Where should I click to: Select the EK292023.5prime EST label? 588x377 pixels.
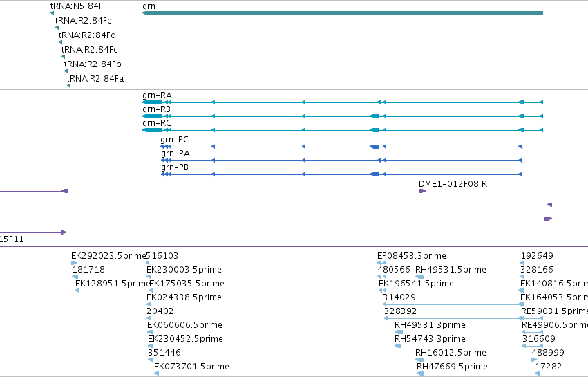108,256
